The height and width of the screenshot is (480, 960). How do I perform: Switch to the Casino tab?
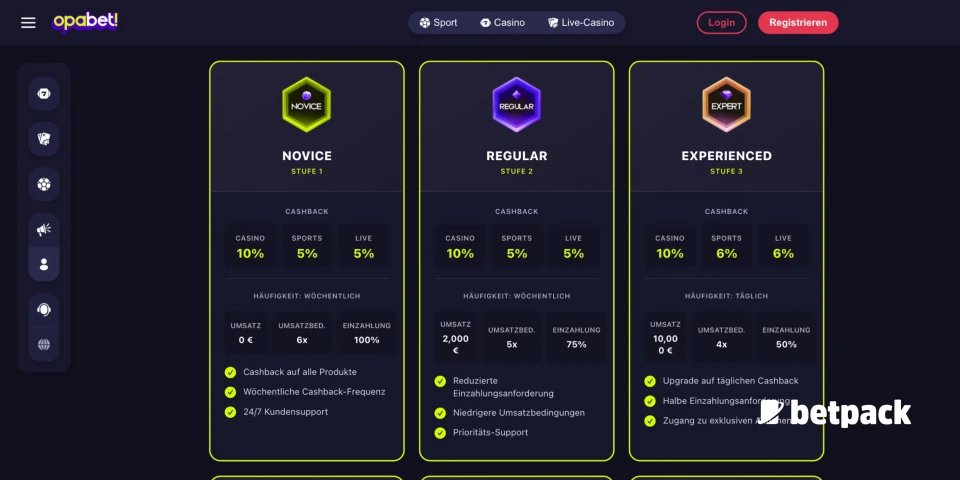click(x=503, y=23)
